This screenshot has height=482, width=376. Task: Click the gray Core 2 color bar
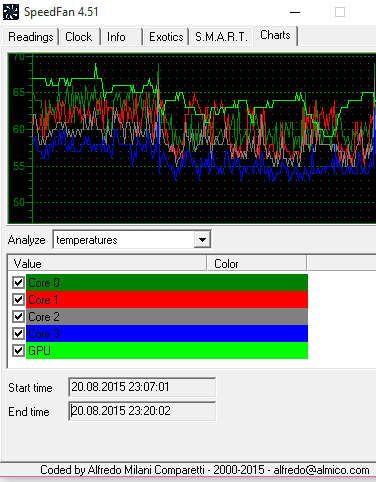[x=167, y=317]
